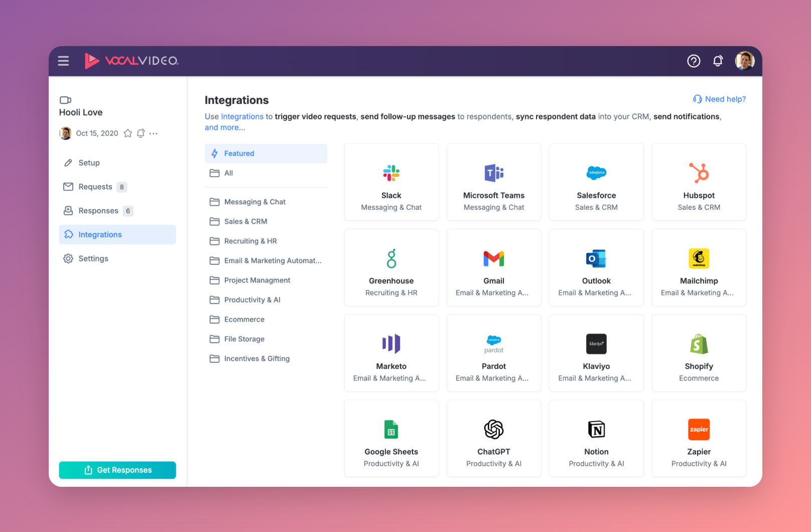This screenshot has width=811, height=532.
Task: Open the ChatGPT integration
Action: (493, 438)
